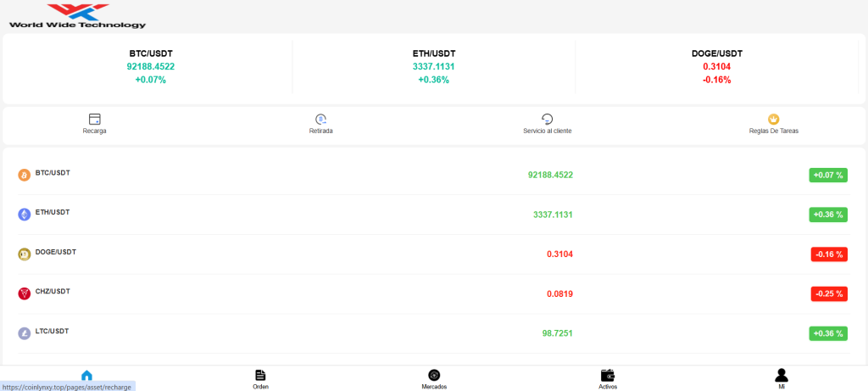The width and height of the screenshot is (868, 391).
Task: Click the World Wide Technology logo
Action: pyautogui.click(x=77, y=15)
